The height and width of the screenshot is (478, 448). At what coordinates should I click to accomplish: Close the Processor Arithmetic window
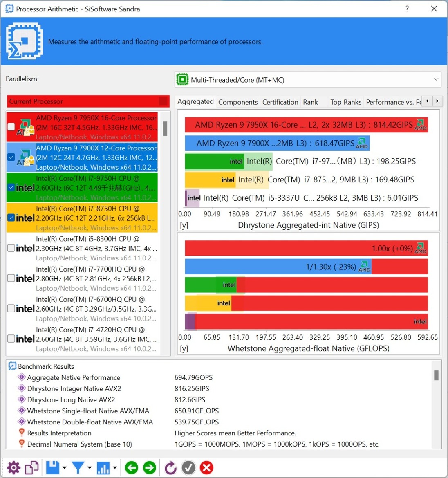[434, 9]
